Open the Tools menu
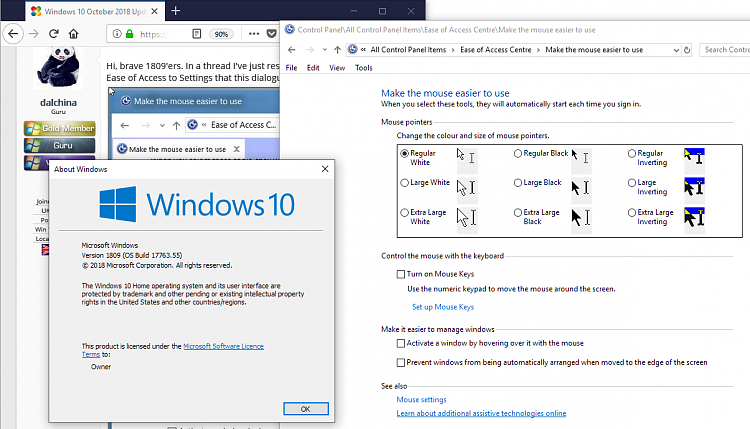 click(x=364, y=68)
